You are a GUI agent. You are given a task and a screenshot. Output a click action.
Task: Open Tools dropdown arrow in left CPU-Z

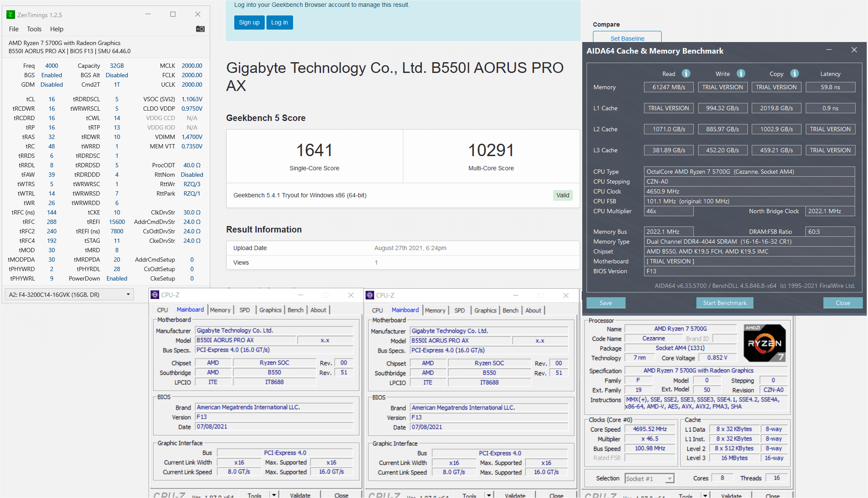click(x=274, y=495)
